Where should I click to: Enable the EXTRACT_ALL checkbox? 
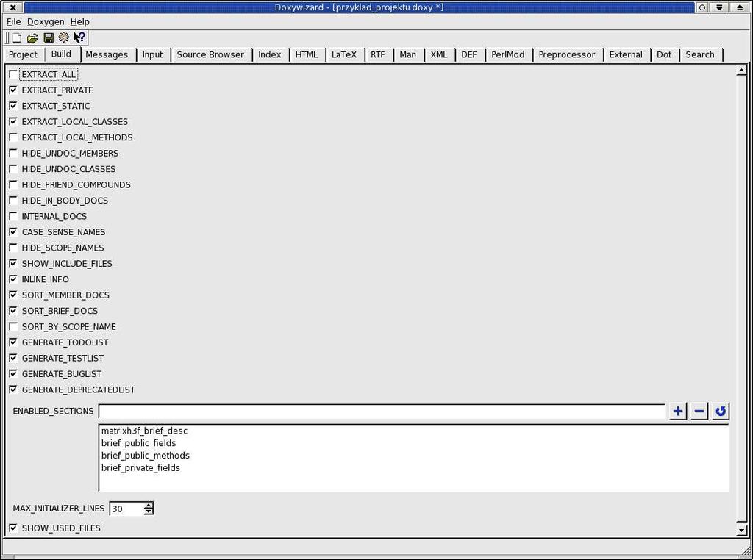pyautogui.click(x=13, y=74)
